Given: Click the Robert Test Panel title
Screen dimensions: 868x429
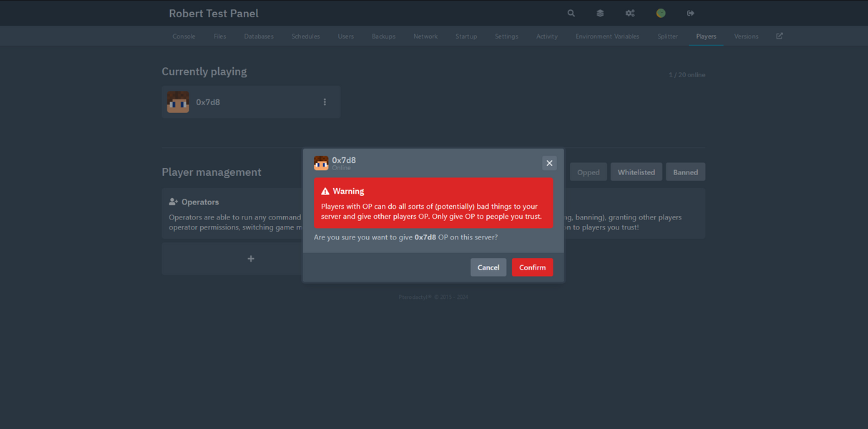Looking at the screenshot, I should (213, 13).
